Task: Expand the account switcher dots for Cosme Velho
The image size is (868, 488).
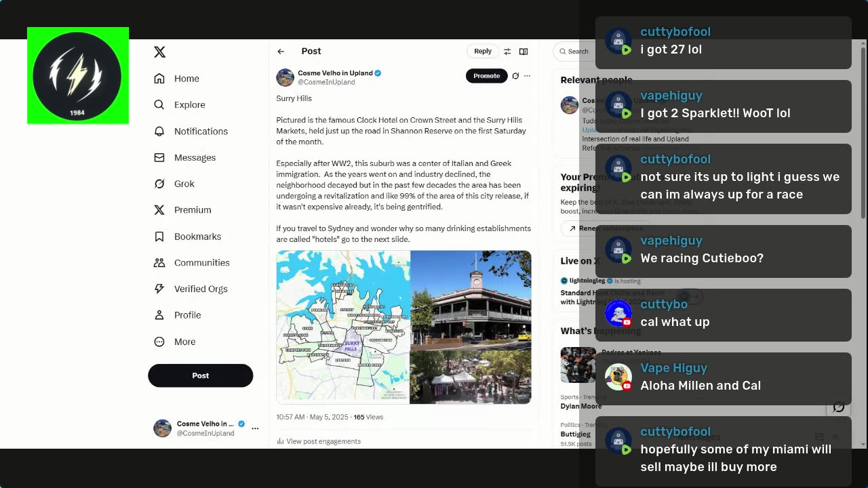Action: coord(255,428)
